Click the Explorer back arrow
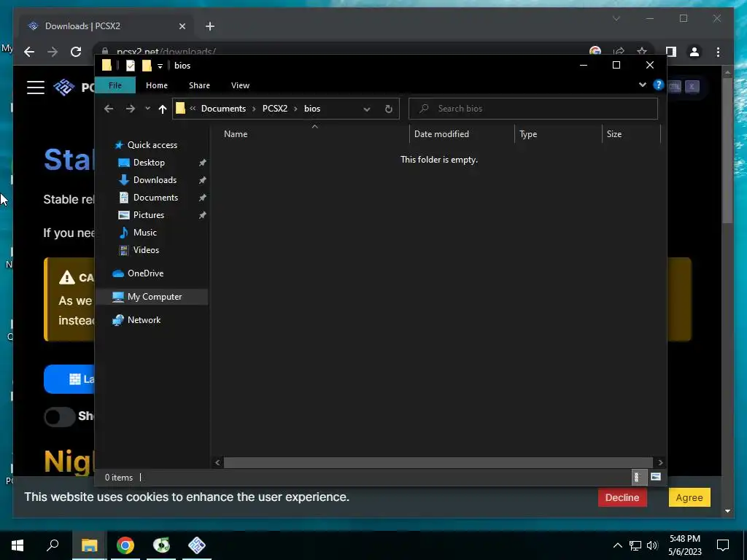This screenshot has height=560, width=747. pos(109,109)
